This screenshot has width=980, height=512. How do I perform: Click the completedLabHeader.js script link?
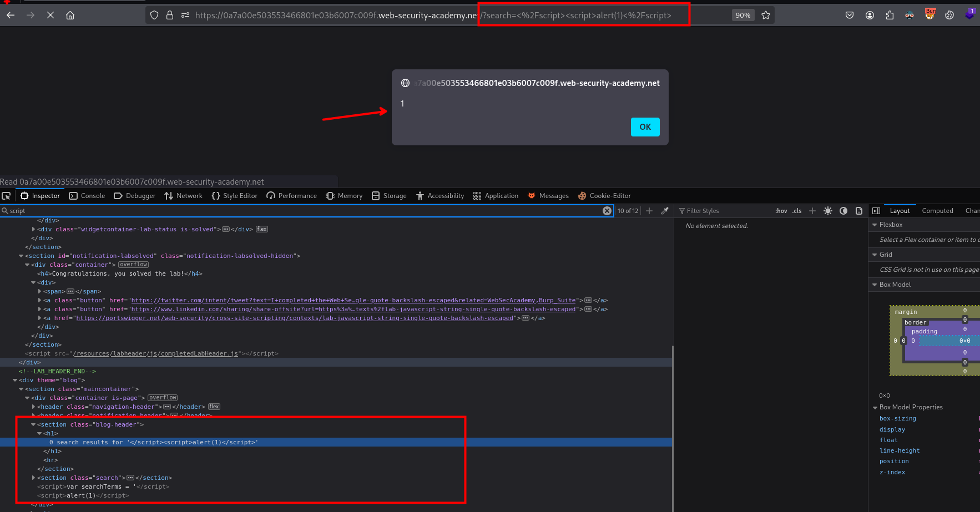click(x=155, y=353)
